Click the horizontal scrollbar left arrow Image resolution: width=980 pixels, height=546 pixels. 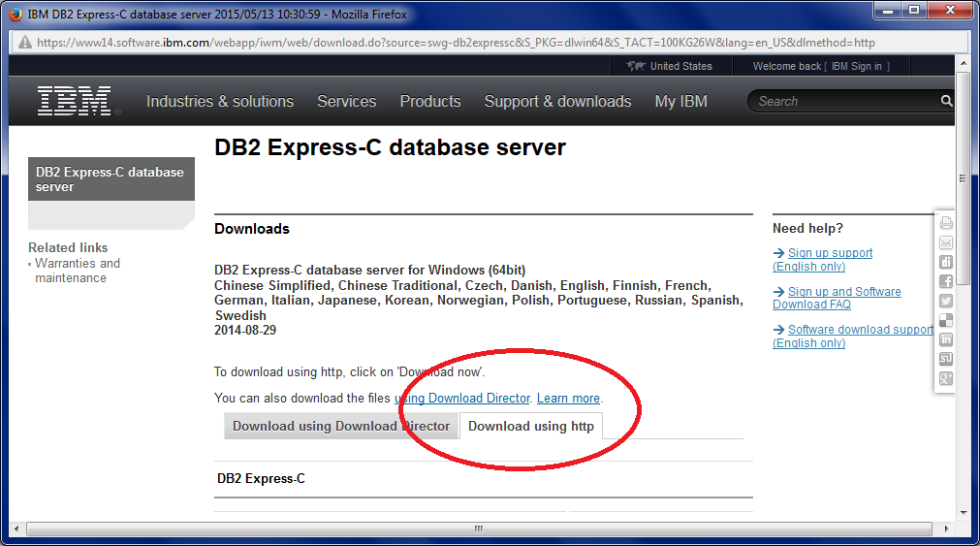point(16,529)
